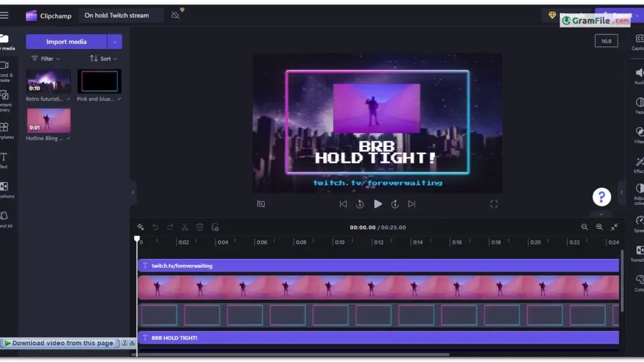644x362 pixels.
Task: Open the Content library sidebar tab
Action: (6, 101)
